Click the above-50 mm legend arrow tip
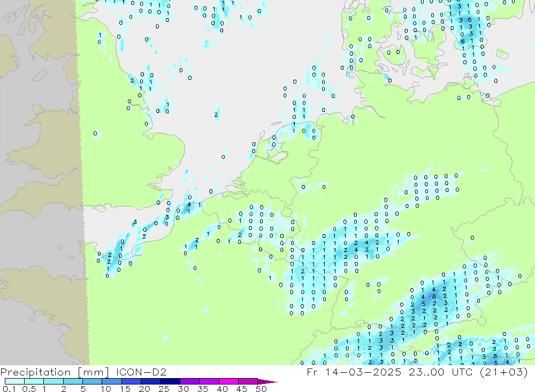Image resolution: width=535 pixels, height=392 pixels. (267, 382)
